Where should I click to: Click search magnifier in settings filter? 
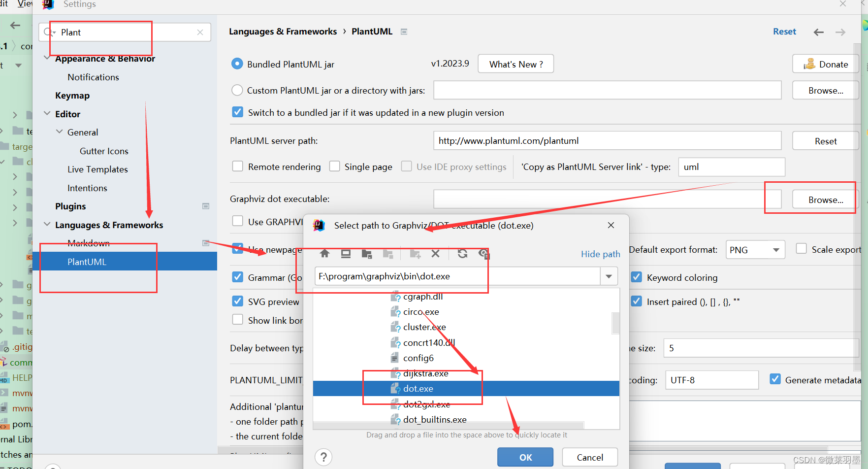(x=48, y=33)
